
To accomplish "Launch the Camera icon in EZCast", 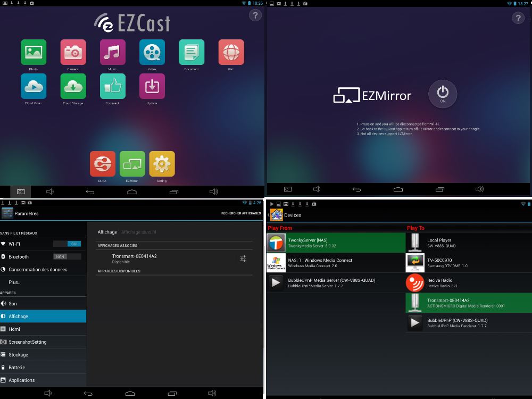I will [73, 52].
